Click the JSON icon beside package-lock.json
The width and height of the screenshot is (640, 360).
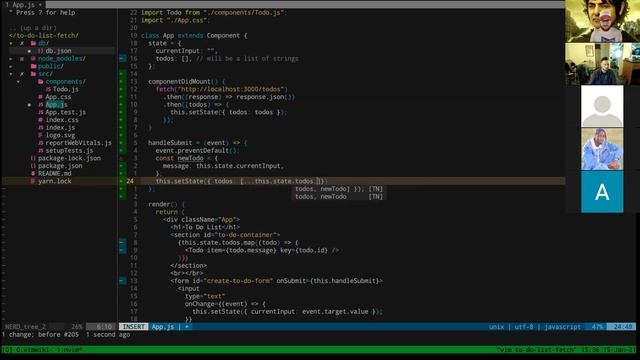[x=33, y=158]
